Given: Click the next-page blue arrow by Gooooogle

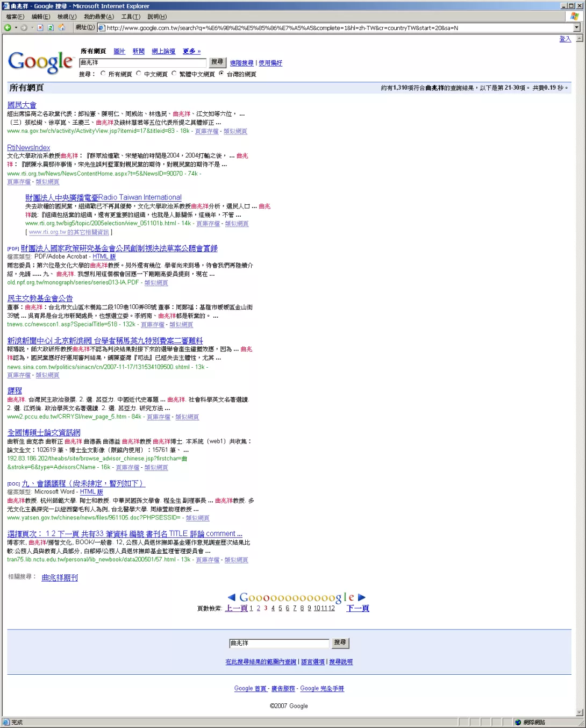Looking at the screenshot, I should click(362, 597).
